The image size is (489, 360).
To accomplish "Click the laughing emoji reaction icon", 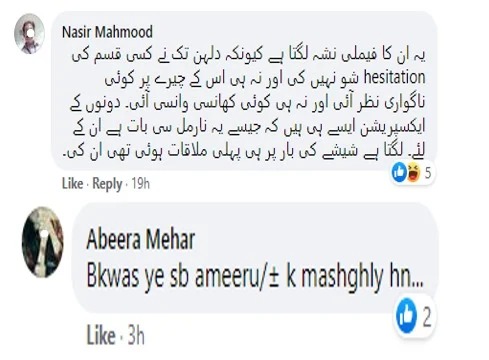I will [x=414, y=173].
